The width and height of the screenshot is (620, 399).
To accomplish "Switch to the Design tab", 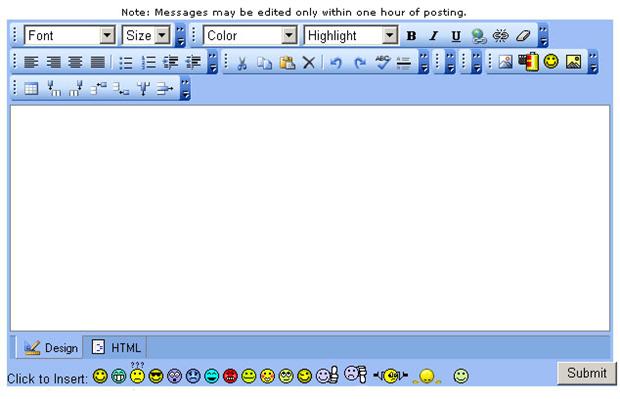I will [50, 348].
